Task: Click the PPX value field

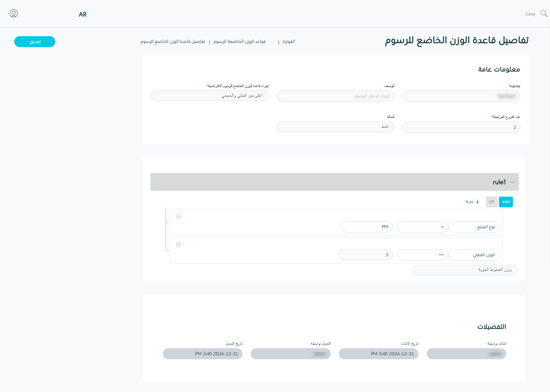Action: coord(367,227)
